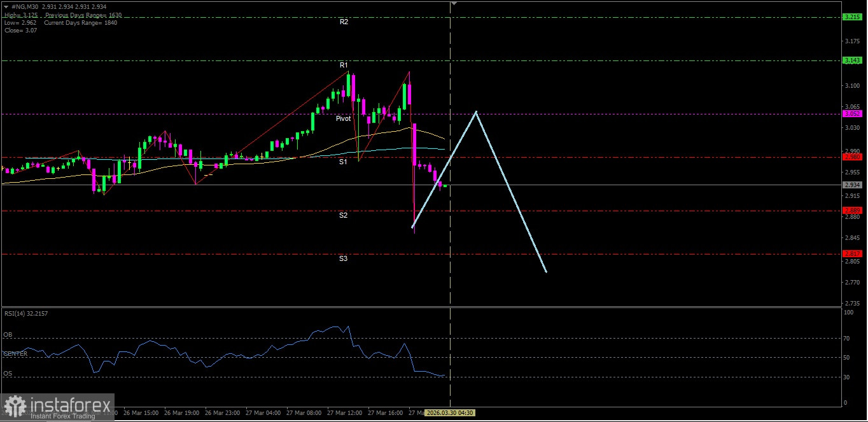
Task: Select the Pivot label on chart
Action: point(344,118)
